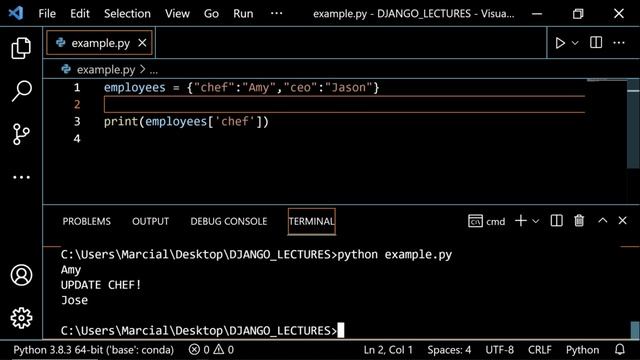This screenshot has height=360, width=640.
Task: Open the File menu
Action: 47,13
